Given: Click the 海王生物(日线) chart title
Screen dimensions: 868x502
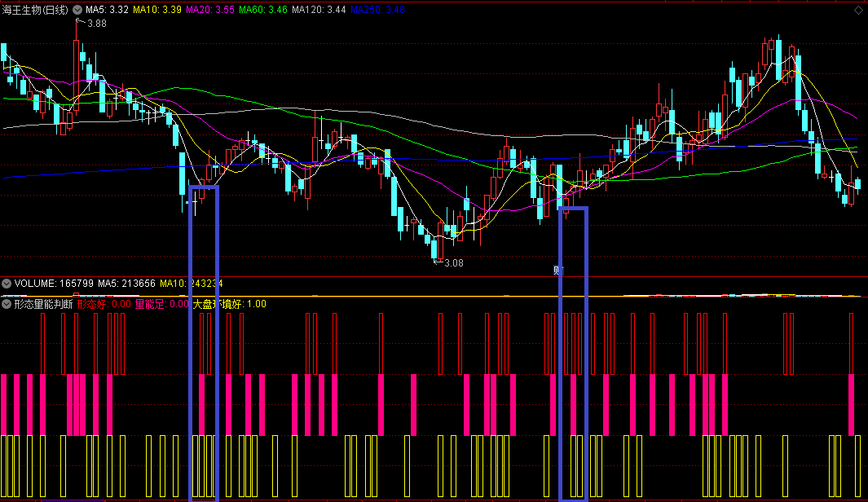Looking at the screenshot, I should pos(35,10).
